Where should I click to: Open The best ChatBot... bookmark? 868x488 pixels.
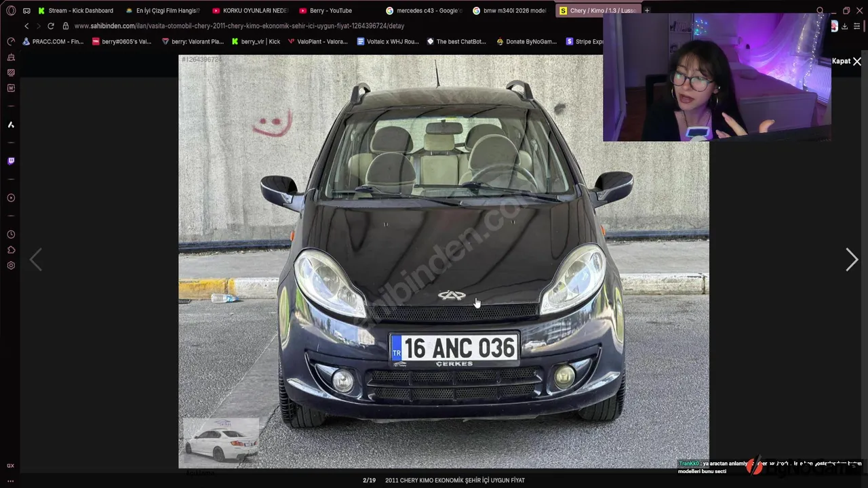click(x=456, y=41)
